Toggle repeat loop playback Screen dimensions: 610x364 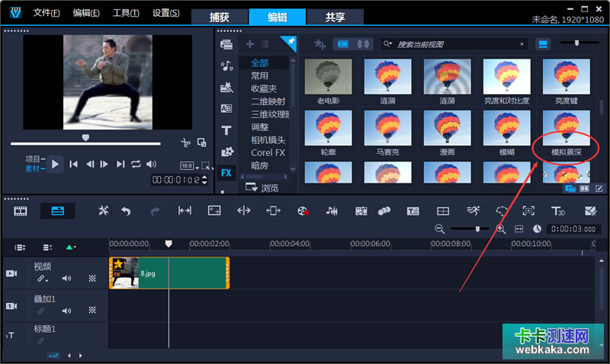pyautogui.click(x=136, y=164)
